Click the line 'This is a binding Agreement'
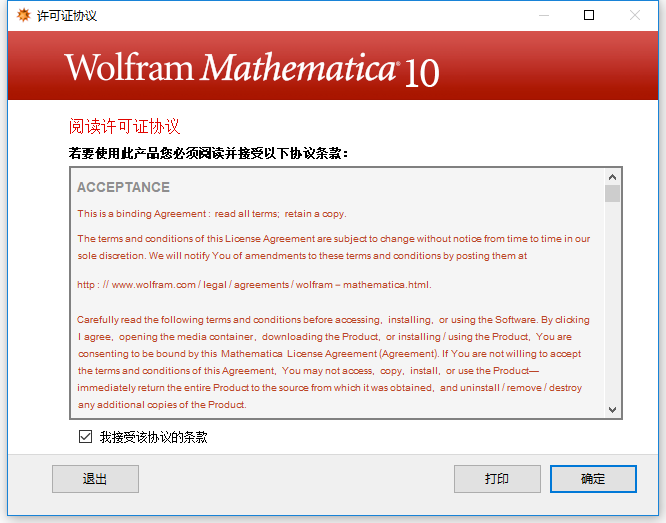 click(x=212, y=214)
